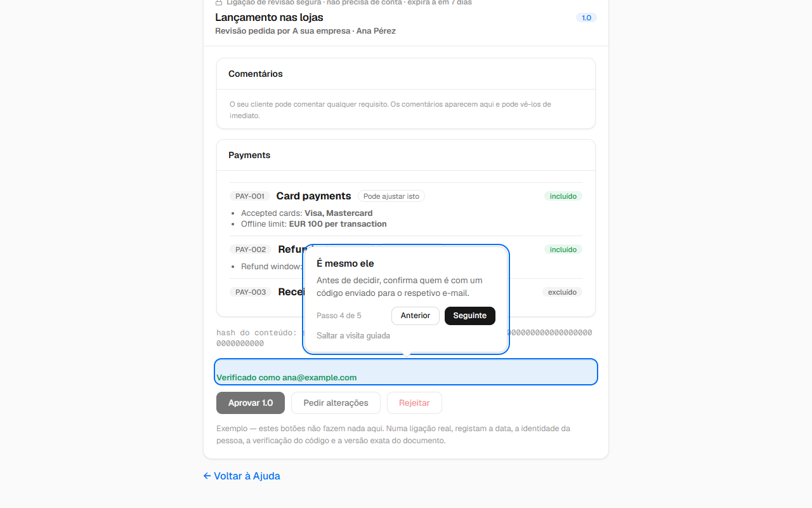
Task: Request changes with Pedir alterações button
Action: point(336,403)
